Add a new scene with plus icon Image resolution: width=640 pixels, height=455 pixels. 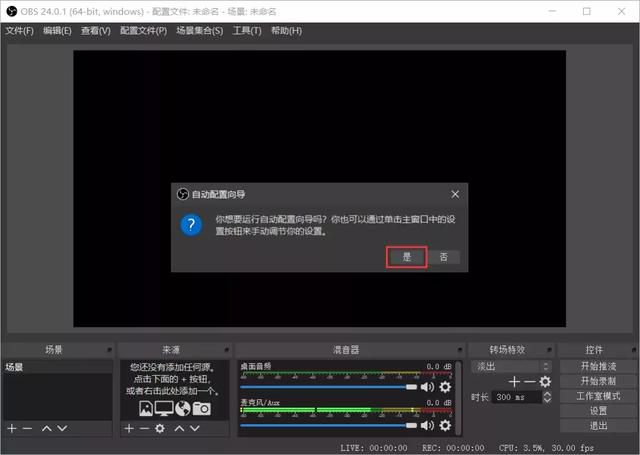click(x=12, y=428)
